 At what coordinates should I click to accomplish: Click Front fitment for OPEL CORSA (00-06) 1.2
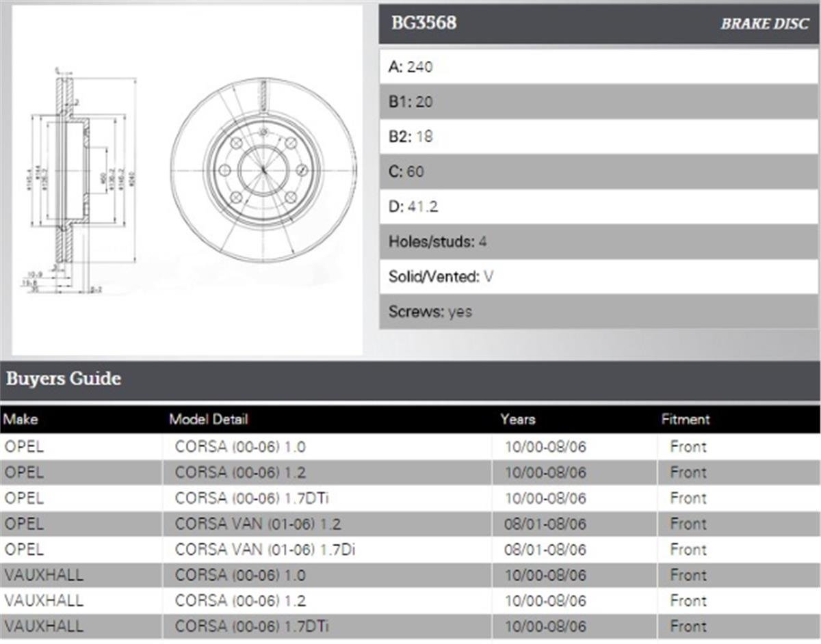pyautogui.click(x=688, y=472)
